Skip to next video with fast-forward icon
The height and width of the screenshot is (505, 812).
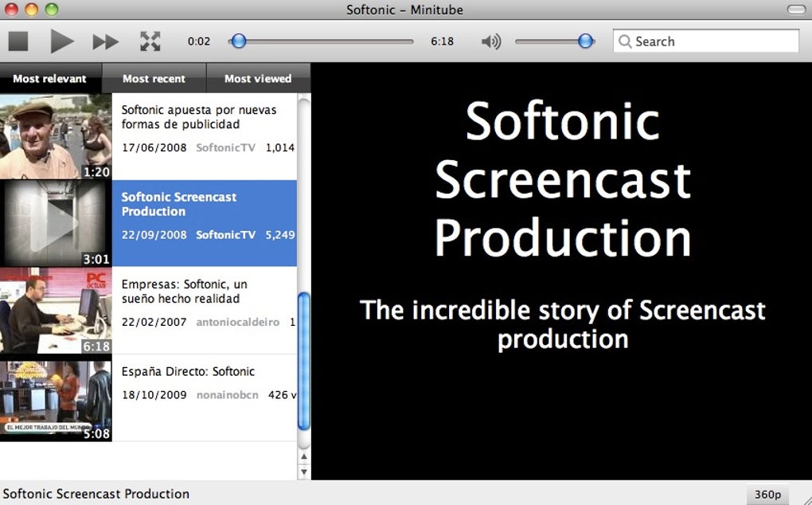pyautogui.click(x=105, y=41)
